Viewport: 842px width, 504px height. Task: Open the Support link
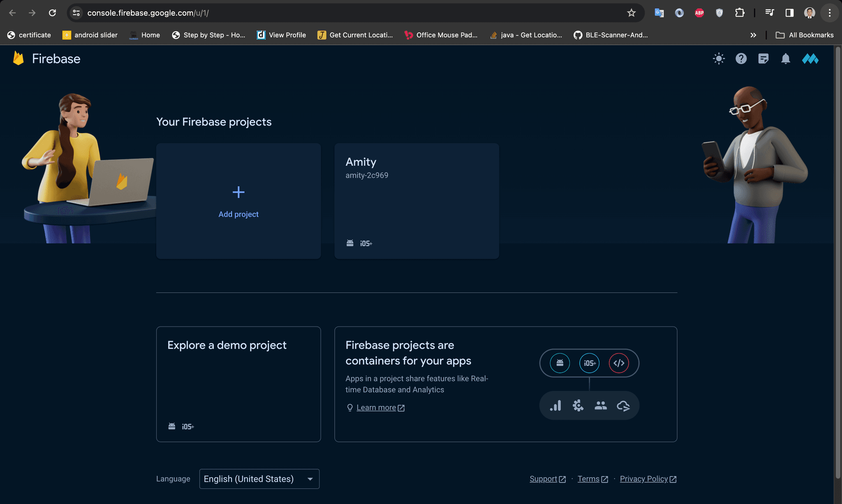coord(548,479)
